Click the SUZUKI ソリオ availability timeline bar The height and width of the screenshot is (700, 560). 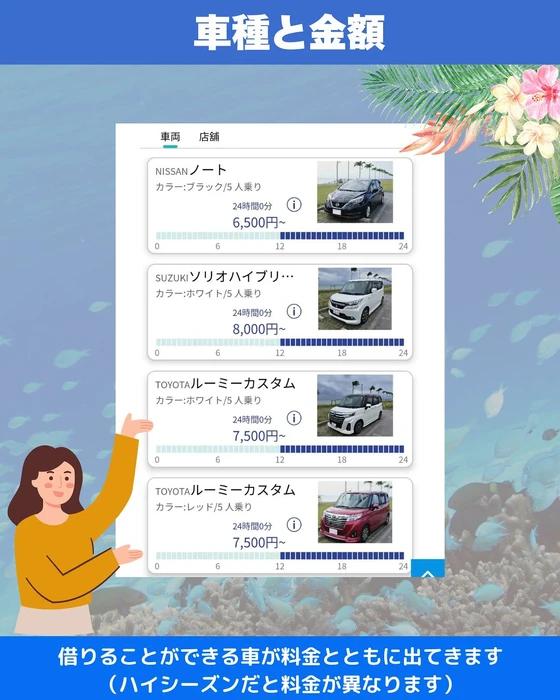(x=280, y=342)
